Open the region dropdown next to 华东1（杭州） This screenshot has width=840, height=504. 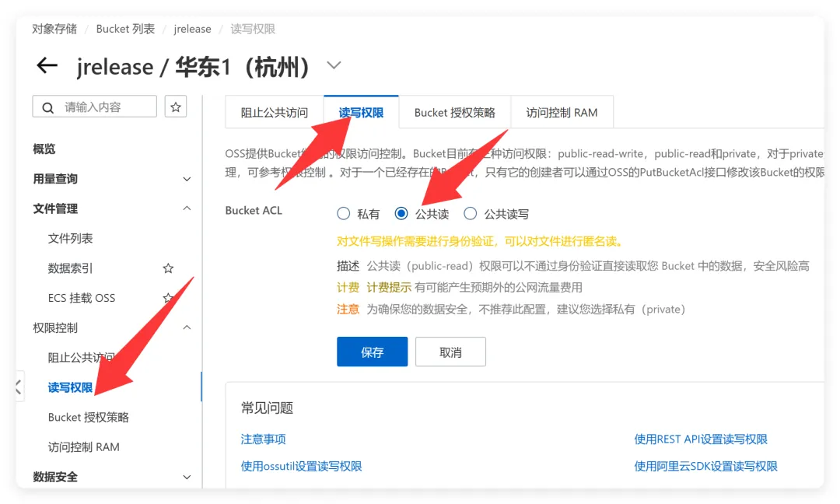[x=334, y=65]
